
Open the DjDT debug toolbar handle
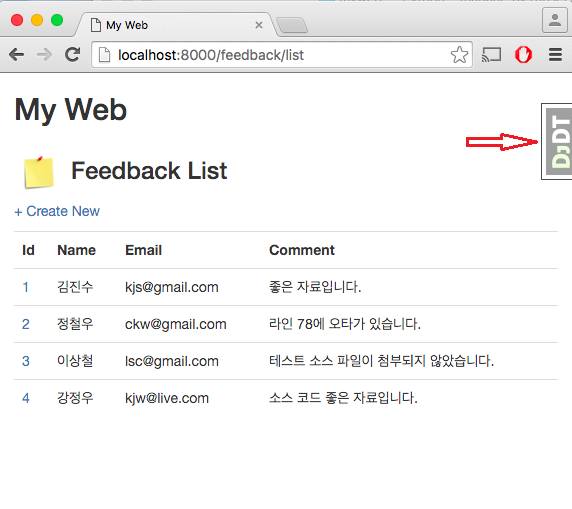[x=557, y=142]
